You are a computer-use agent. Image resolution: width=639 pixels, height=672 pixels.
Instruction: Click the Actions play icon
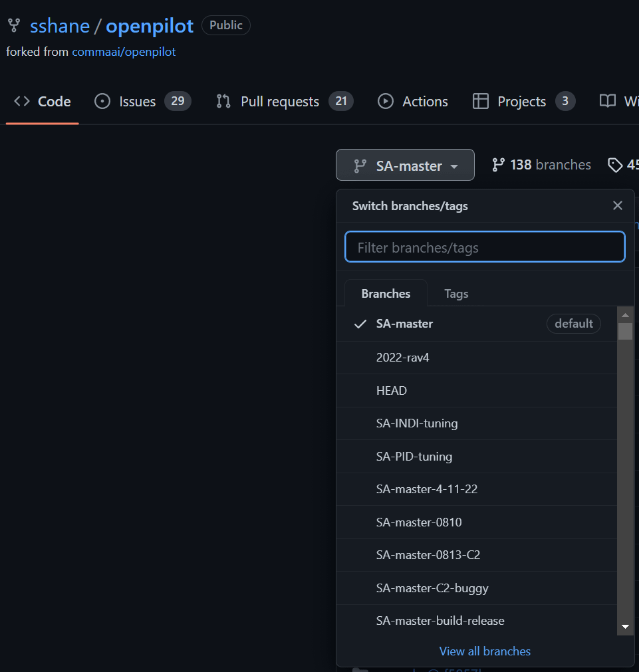(386, 102)
